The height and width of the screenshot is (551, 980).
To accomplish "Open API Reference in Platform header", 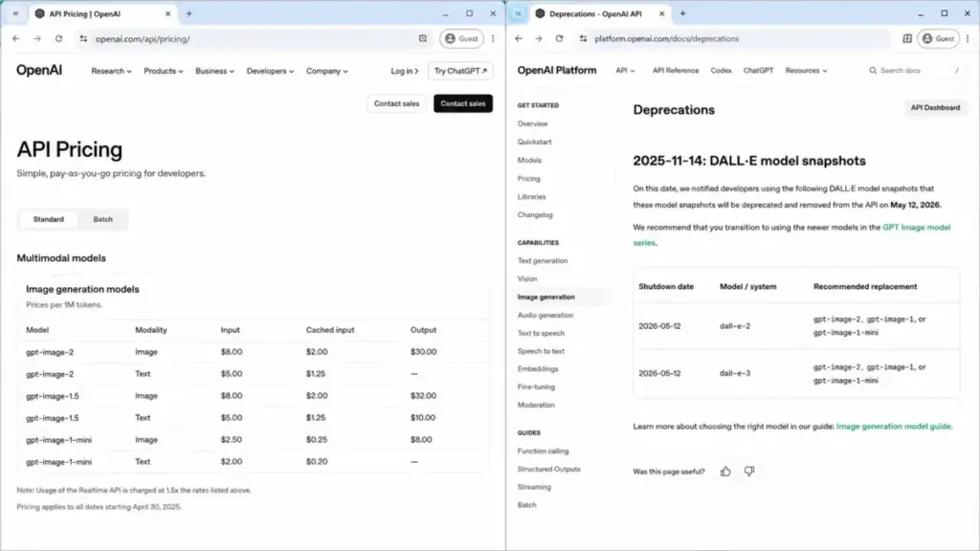I will [x=676, y=71].
